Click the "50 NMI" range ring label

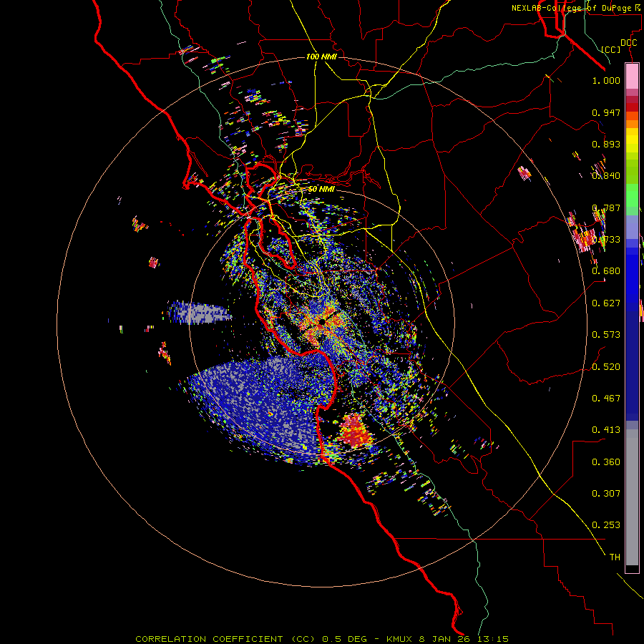(x=321, y=189)
